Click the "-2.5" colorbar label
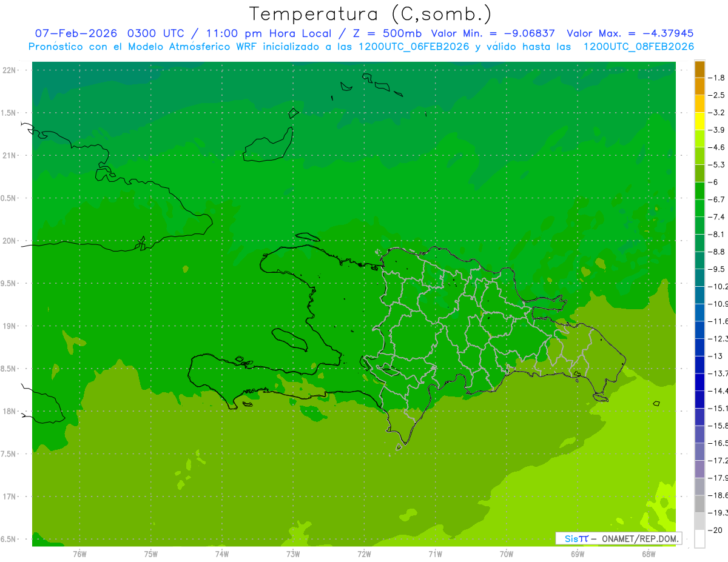The width and height of the screenshot is (728, 562). tap(718, 95)
